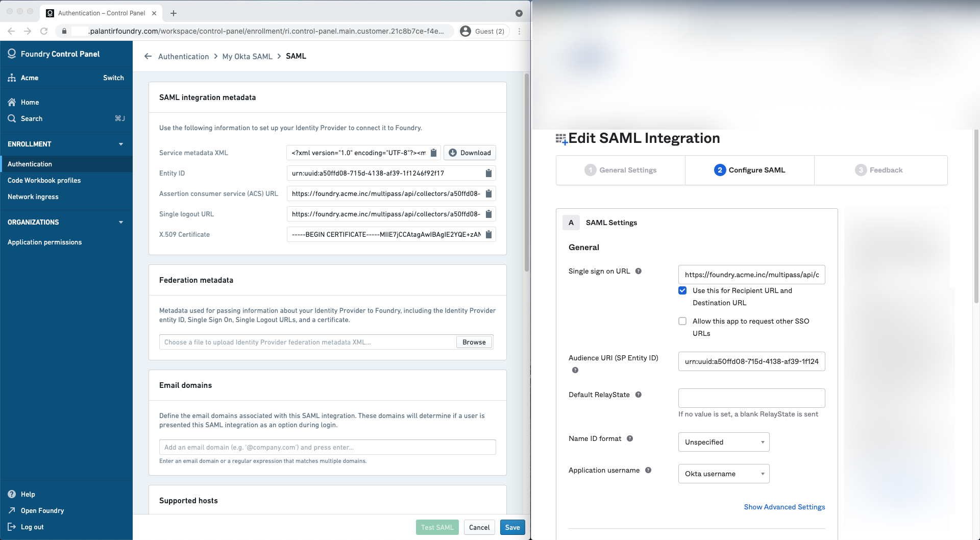Open the Application username dropdown
Image resolution: width=980 pixels, height=540 pixels.
(x=724, y=474)
